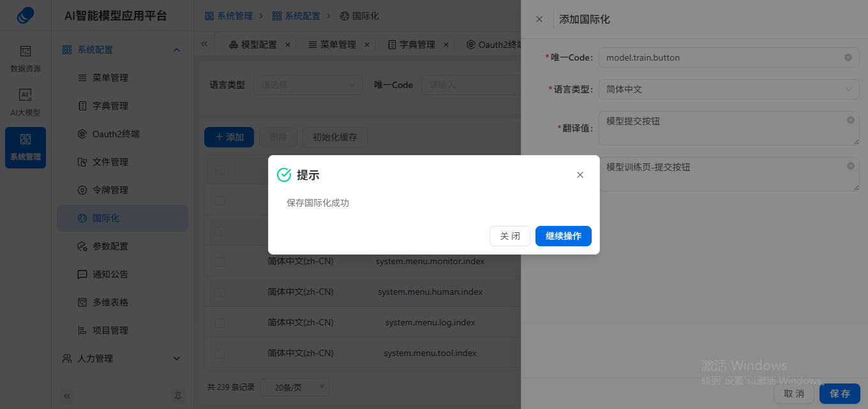Select 系统管理 in the left rail
This screenshot has height=409, width=868.
pyautogui.click(x=26, y=147)
